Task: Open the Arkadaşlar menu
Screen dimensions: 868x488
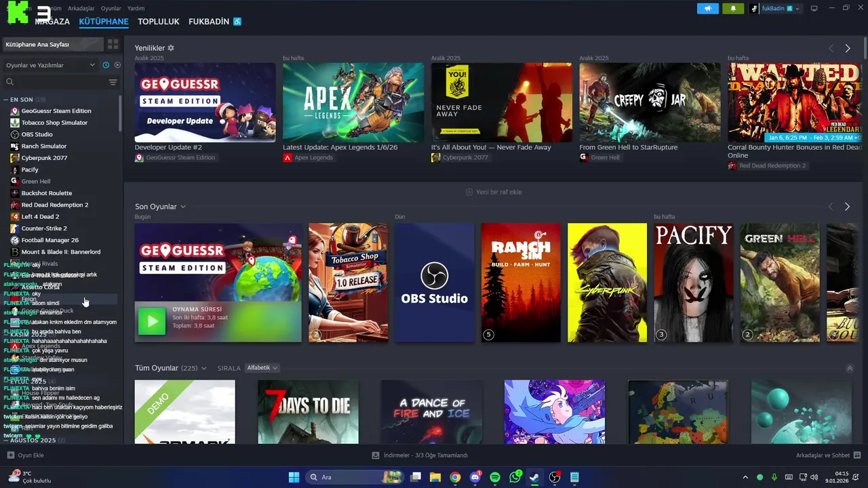Action: 82,8
